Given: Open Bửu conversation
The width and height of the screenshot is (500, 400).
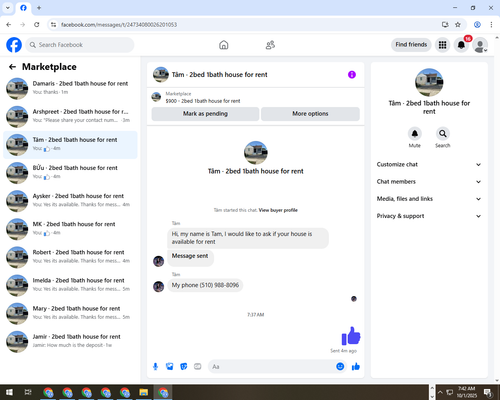Looking at the screenshot, I should click(x=70, y=173).
